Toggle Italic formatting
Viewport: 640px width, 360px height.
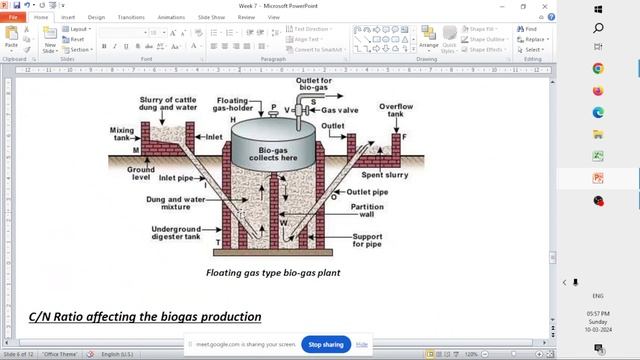[x=115, y=47]
